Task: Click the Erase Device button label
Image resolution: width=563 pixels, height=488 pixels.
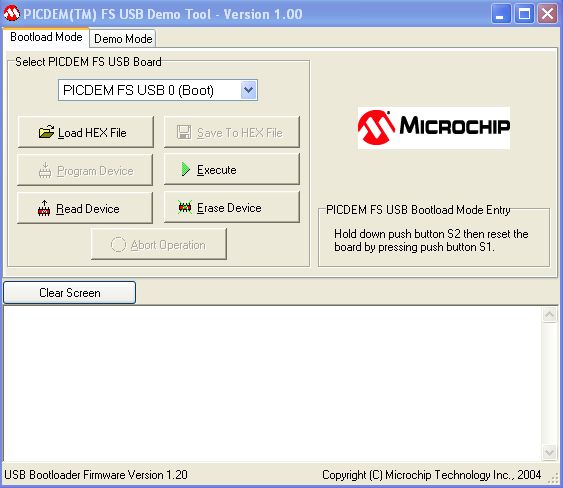Action: (x=229, y=208)
